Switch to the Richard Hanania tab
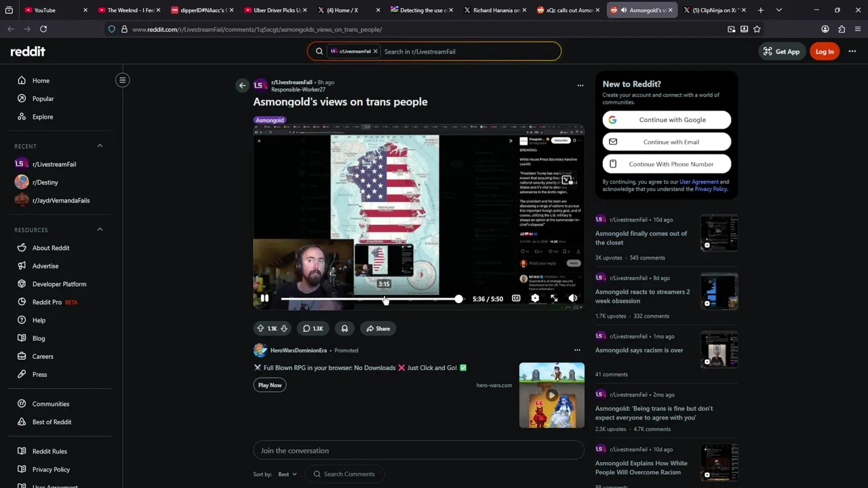 [x=495, y=10]
